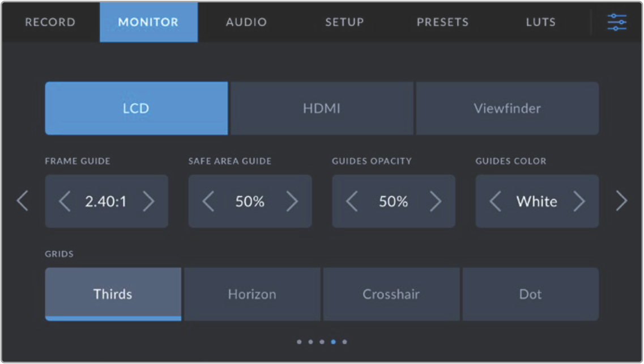Jump to the first page indicator dot
The height and width of the screenshot is (364, 644).
[299, 342]
